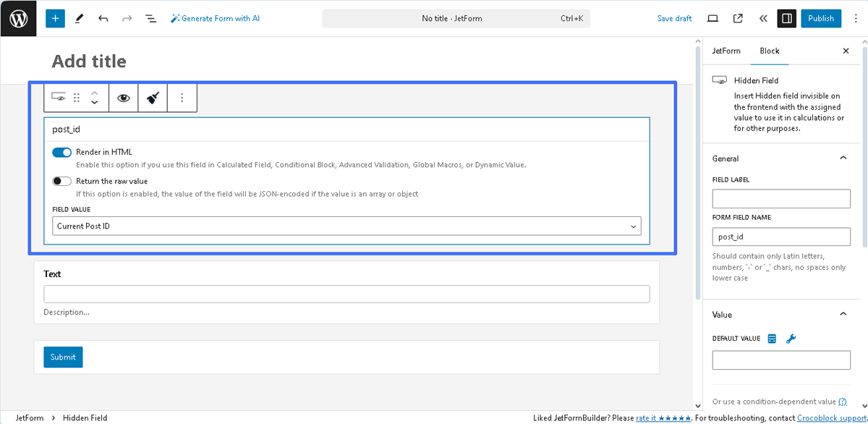Collapse the General panel section

[x=843, y=158]
